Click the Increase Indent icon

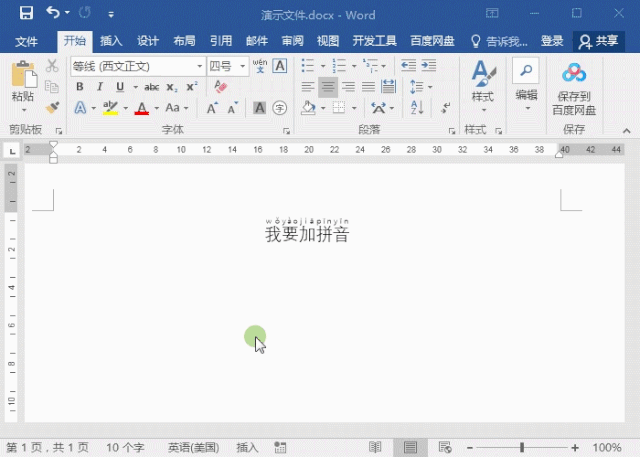(x=429, y=66)
